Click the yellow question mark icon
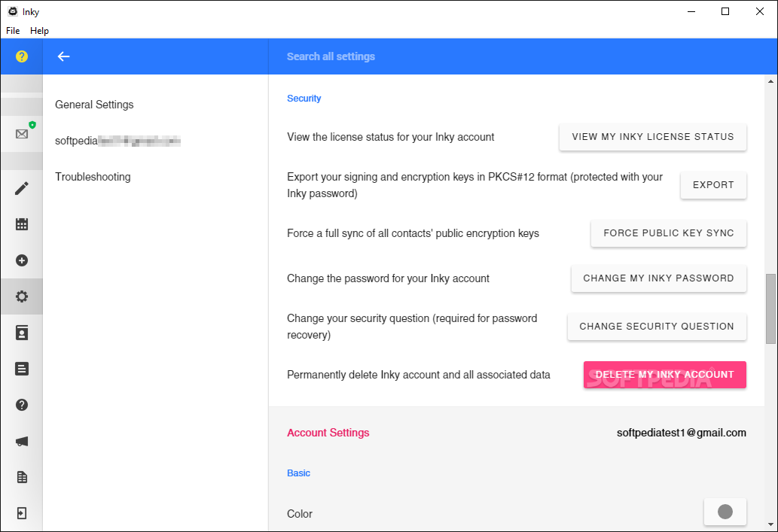Screen dimensions: 778x532 tap(22, 56)
